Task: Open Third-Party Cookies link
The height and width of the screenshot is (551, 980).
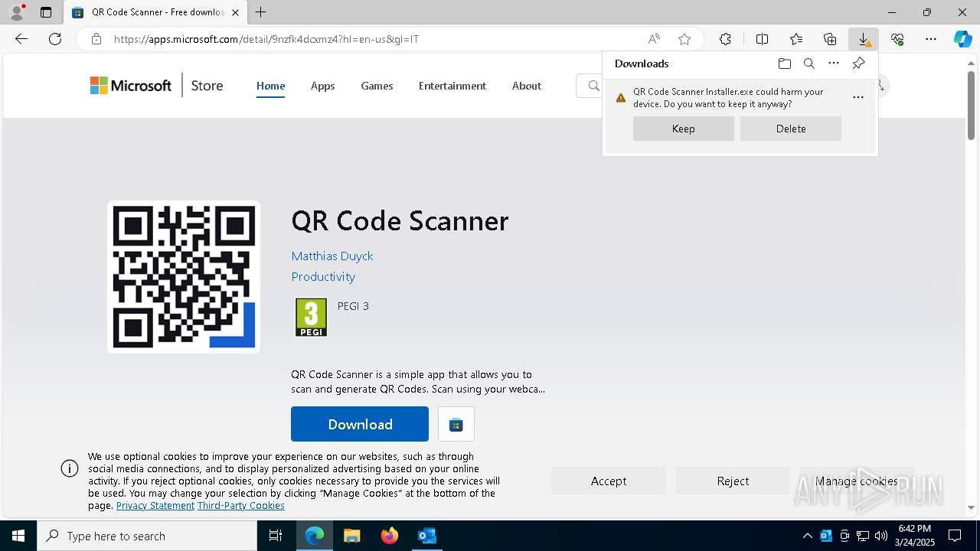Action: pos(241,505)
